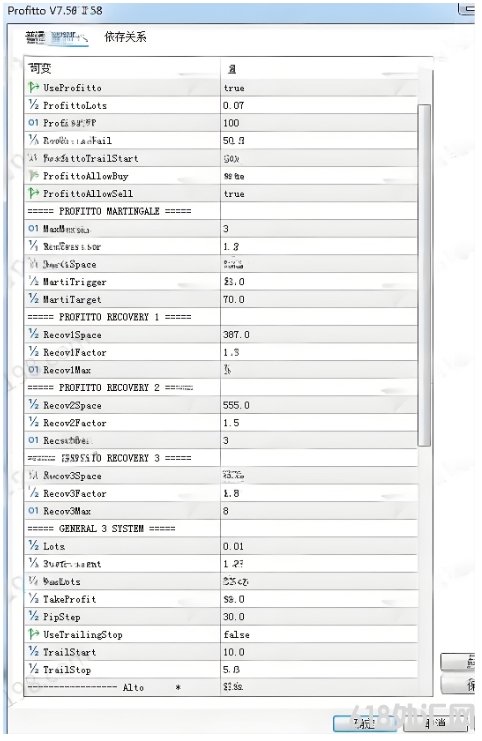Click the boolean icon beside UseProfitto
Screen dimensions: 482x741
pos(33,87)
